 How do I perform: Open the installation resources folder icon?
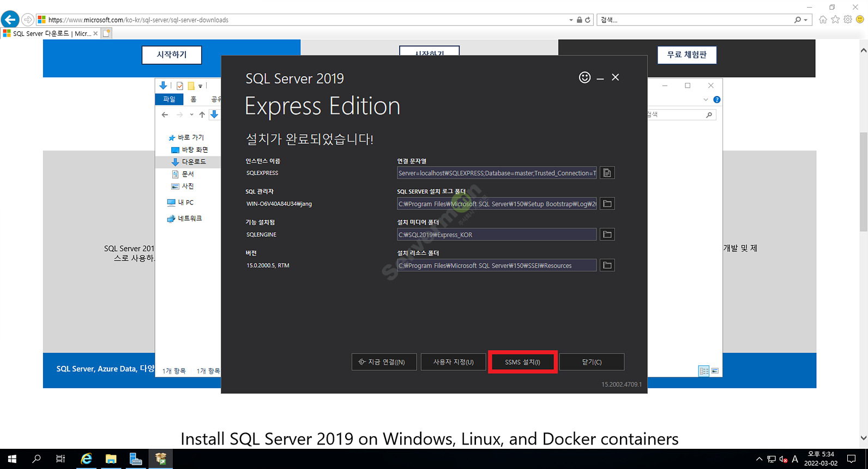[x=607, y=265]
